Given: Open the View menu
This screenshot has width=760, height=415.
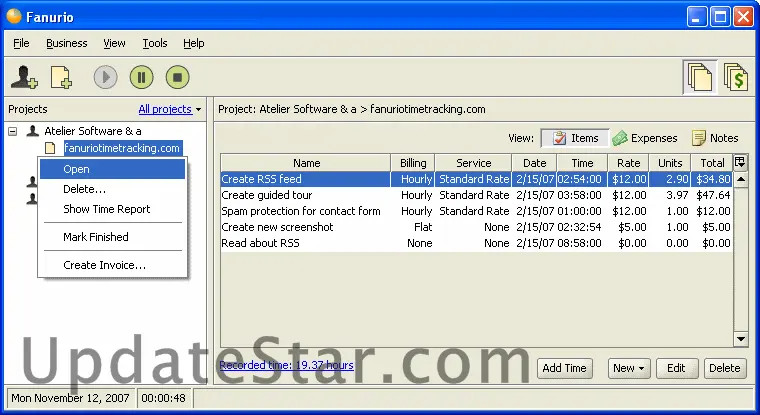Looking at the screenshot, I should (114, 43).
